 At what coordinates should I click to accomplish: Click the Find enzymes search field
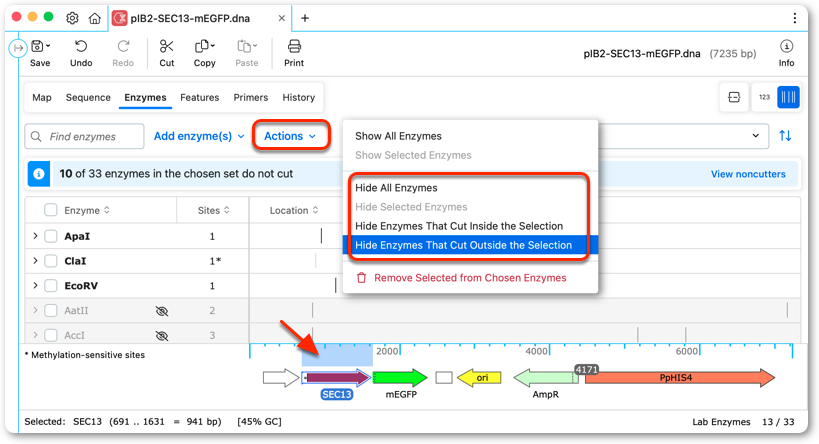[x=84, y=136]
